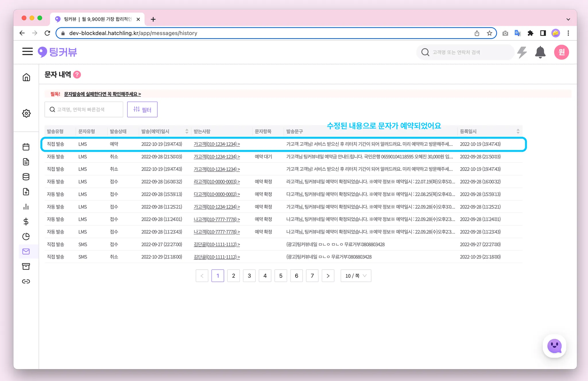Click the next page arrow button
This screenshot has width=588, height=381.
point(328,276)
